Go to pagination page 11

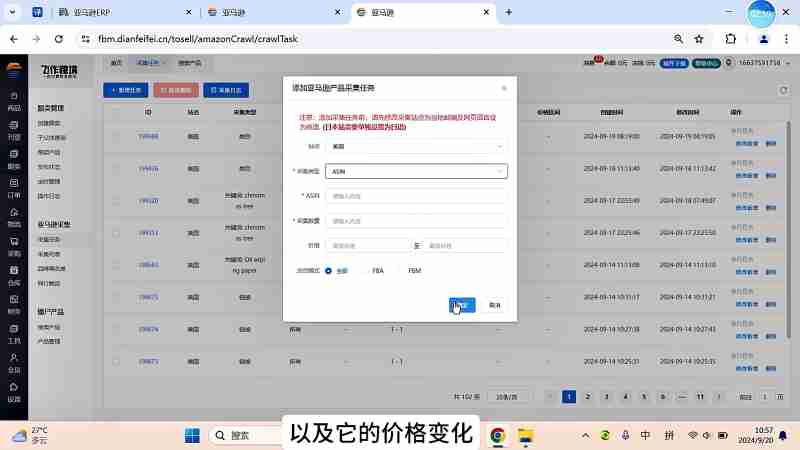[701, 397]
